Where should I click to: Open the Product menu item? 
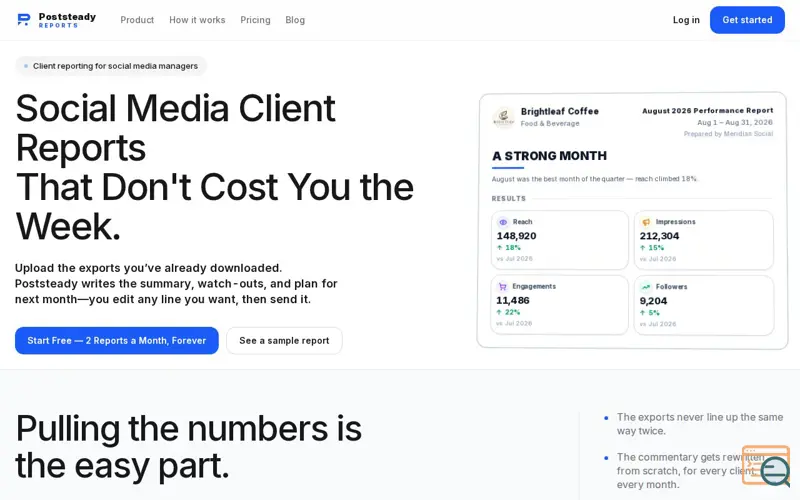pyautogui.click(x=137, y=20)
